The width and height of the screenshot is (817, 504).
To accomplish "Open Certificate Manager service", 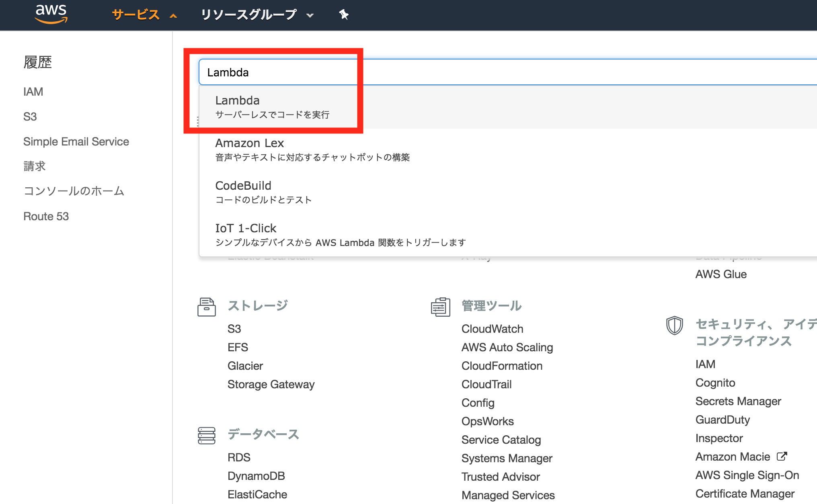I will pyautogui.click(x=745, y=494).
